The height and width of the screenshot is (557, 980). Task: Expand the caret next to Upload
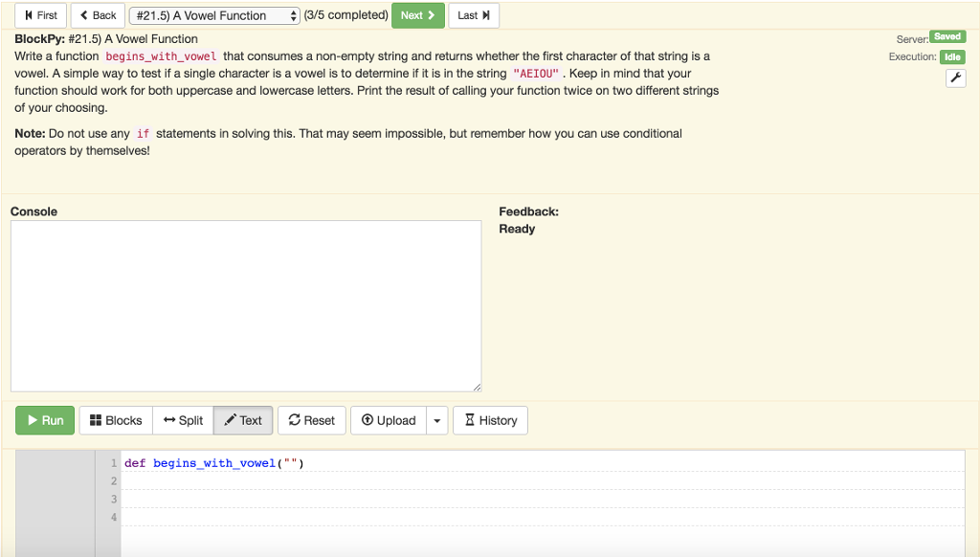[x=437, y=420]
